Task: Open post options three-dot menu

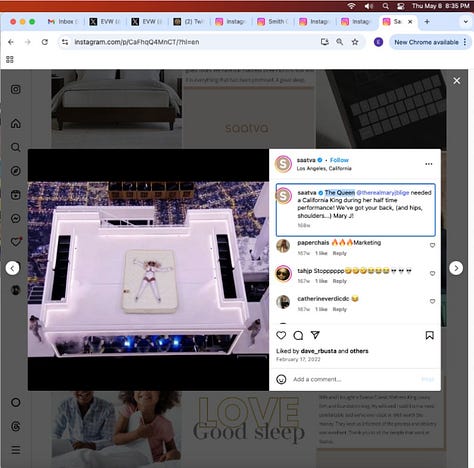Action: click(429, 164)
